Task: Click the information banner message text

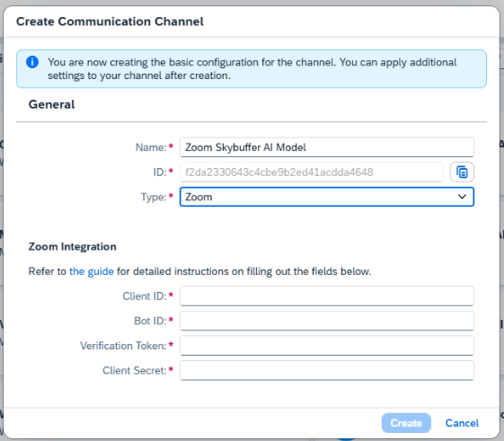Action: pyautogui.click(x=252, y=69)
